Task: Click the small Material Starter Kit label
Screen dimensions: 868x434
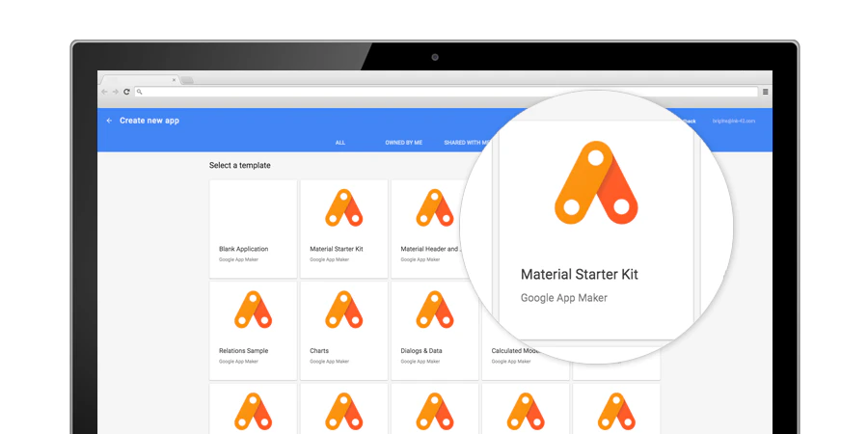Action: point(337,249)
